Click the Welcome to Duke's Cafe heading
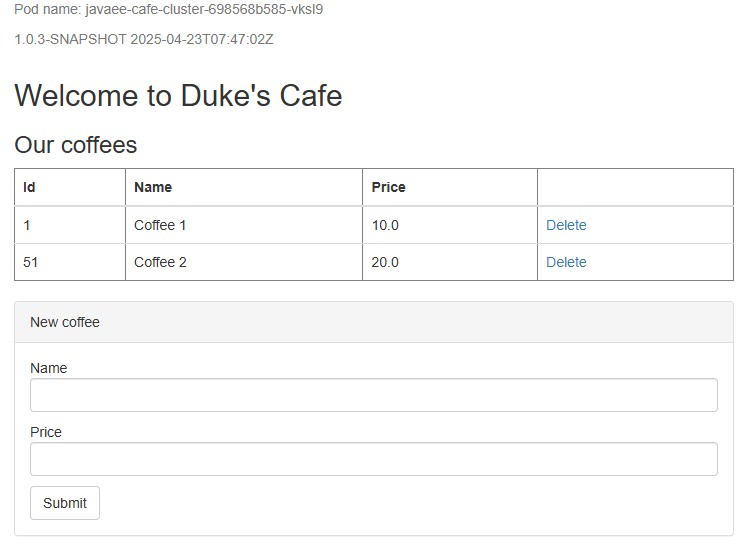Screen dimensions: 750x550 pyautogui.click(x=178, y=96)
